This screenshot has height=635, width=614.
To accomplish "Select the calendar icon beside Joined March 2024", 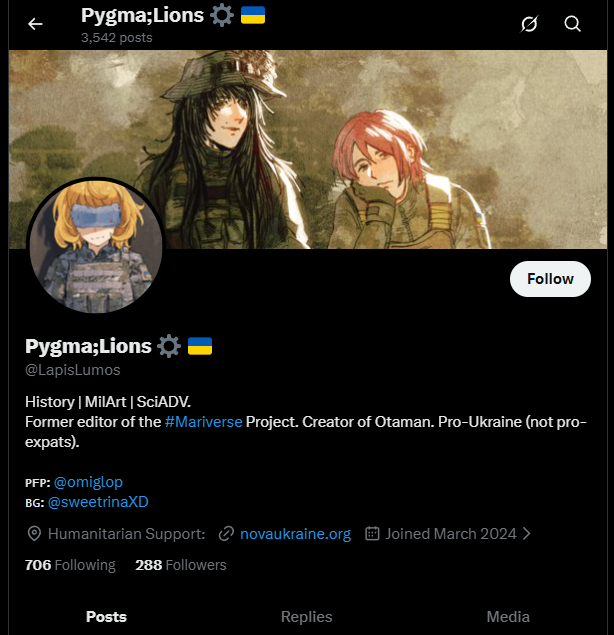I will 372,533.
